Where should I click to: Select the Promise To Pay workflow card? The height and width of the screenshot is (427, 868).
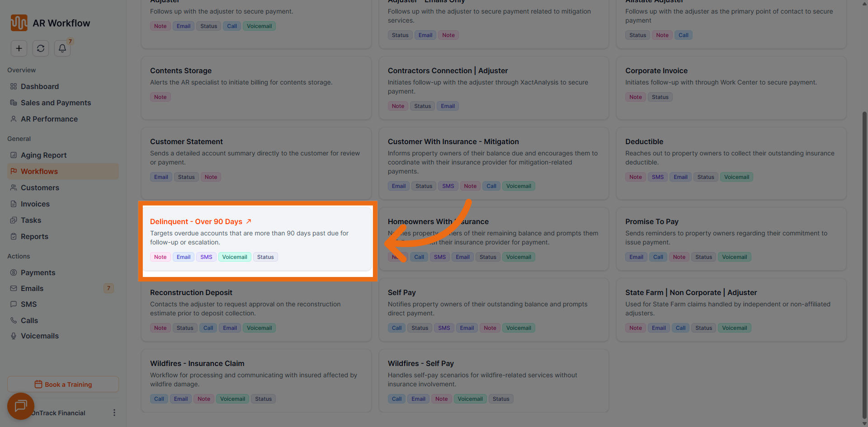point(731,239)
